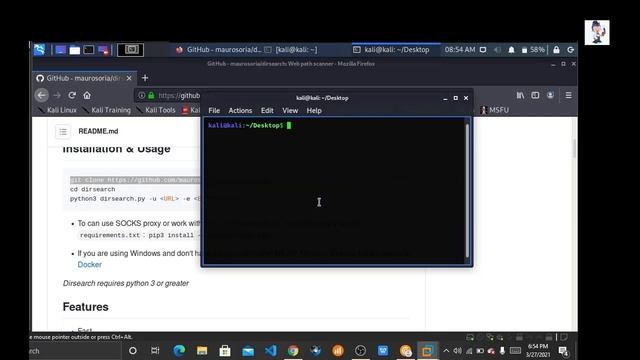This screenshot has width=640, height=360.
Task: Launch terminal emulator icon in Kali panel
Action: click(x=89, y=50)
